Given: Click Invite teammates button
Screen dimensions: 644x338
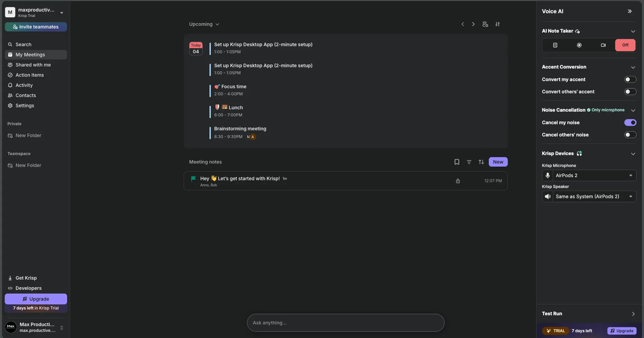Looking at the screenshot, I should pyautogui.click(x=36, y=27).
